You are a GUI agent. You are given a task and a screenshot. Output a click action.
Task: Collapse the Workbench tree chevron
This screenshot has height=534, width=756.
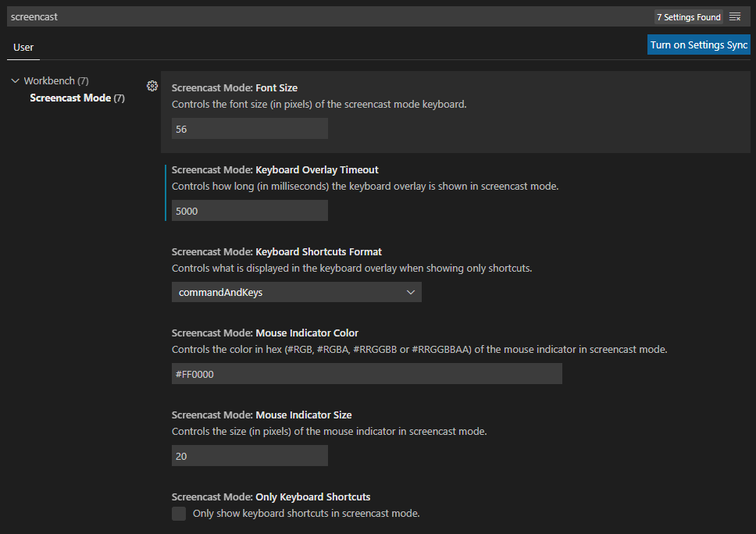click(x=15, y=81)
